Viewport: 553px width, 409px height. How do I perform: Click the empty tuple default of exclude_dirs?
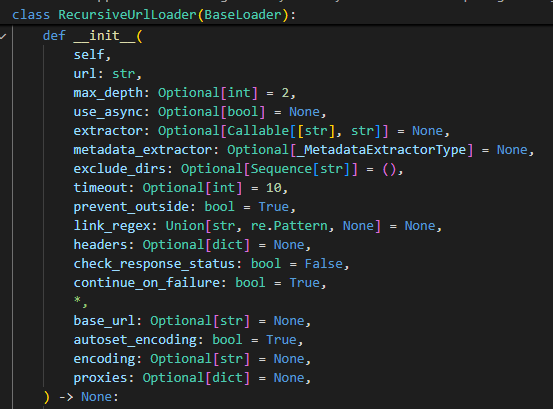click(389, 170)
